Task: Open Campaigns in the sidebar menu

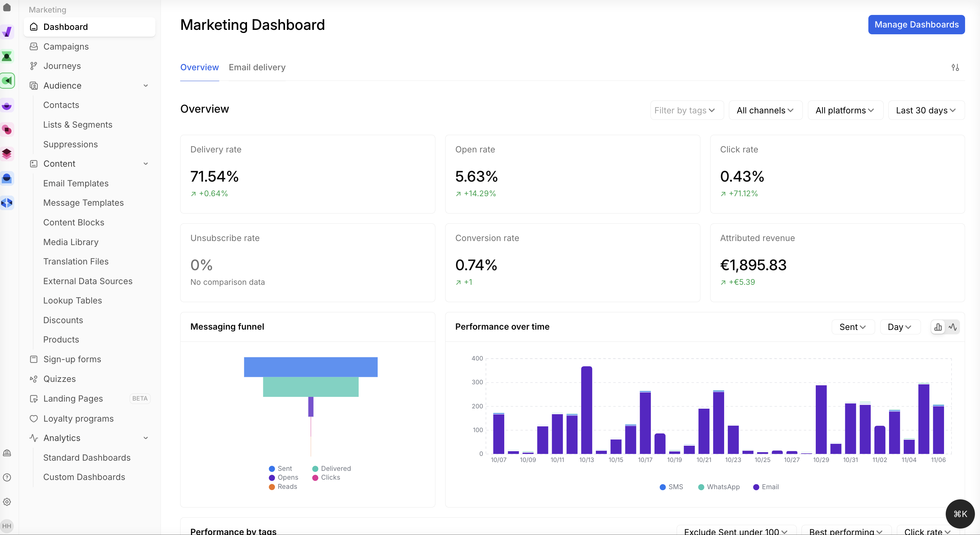Action: pos(66,47)
